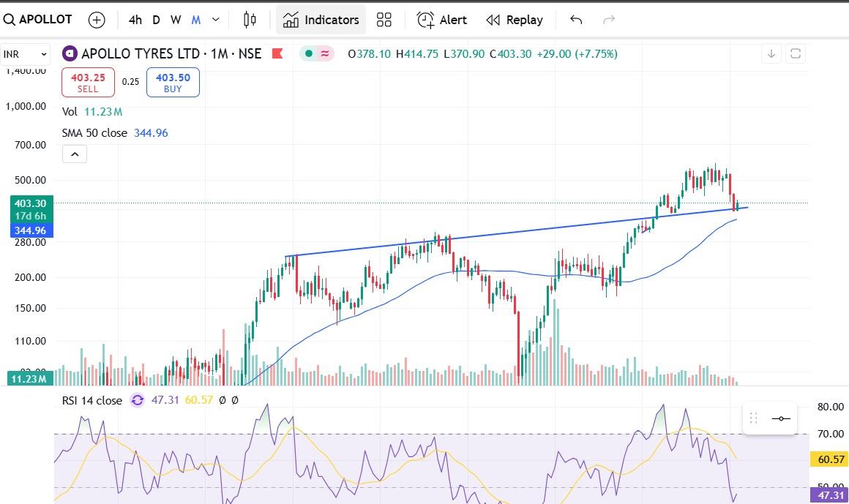This screenshot has width=849, height=504.
Task: Click the 403.25 SELL button
Action: (x=88, y=82)
